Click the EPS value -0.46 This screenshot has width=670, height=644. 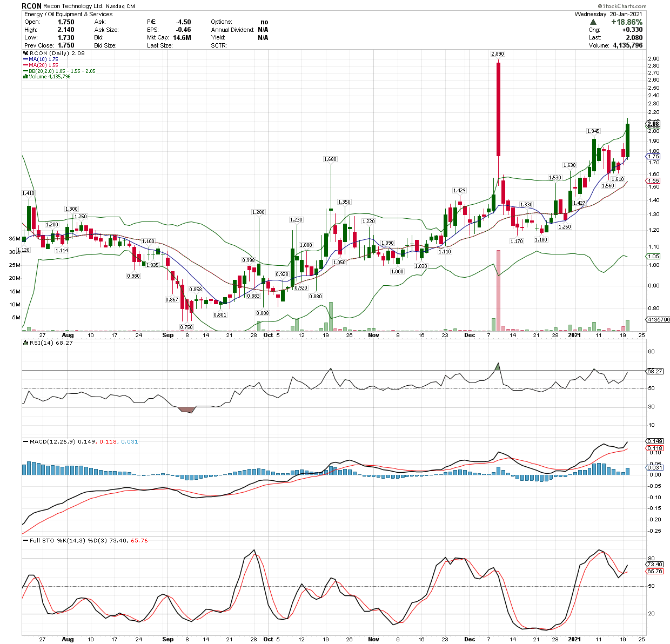coord(184,30)
